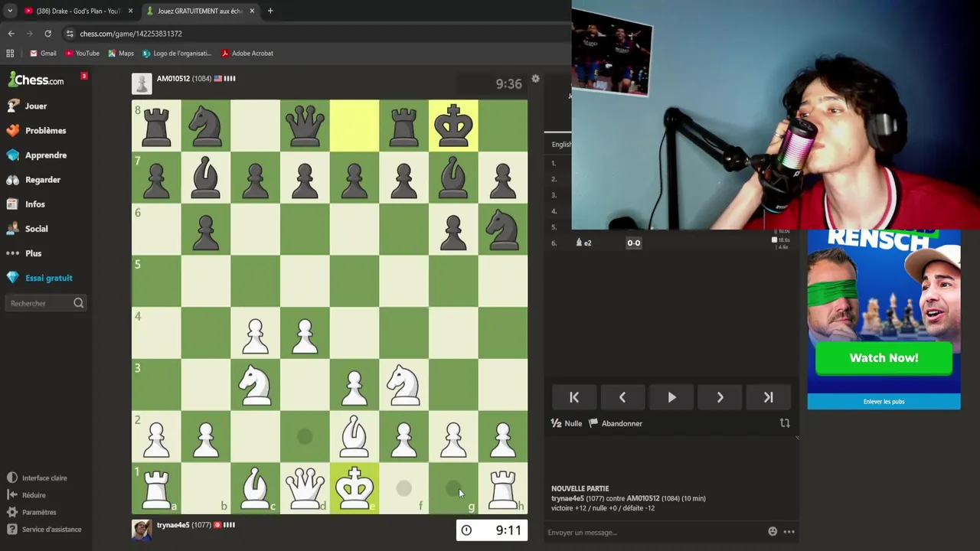Viewport: 980px width, 551px height.
Task: Open the Problèmes section
Action: point(36,130)
